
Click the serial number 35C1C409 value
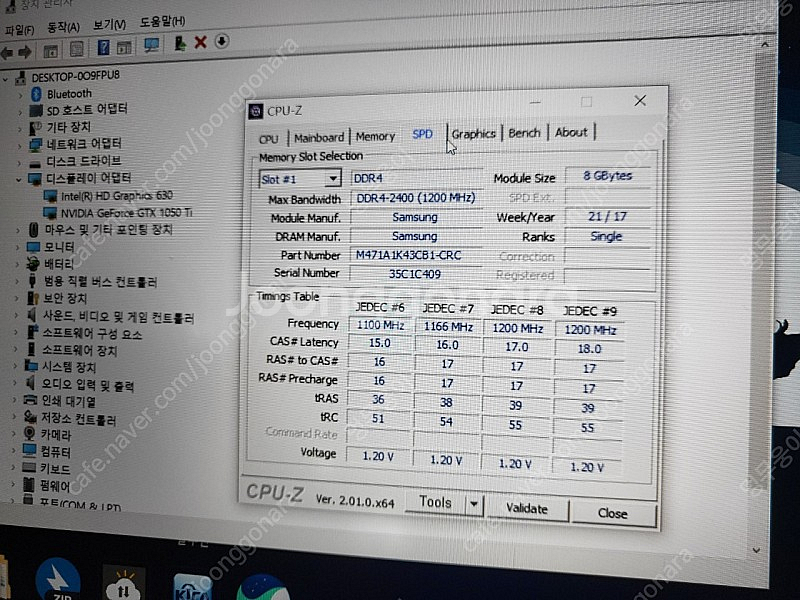click(415, 274)
